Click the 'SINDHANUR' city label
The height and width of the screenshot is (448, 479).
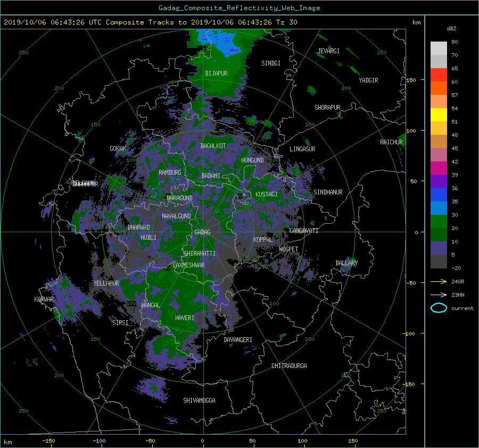328,192
